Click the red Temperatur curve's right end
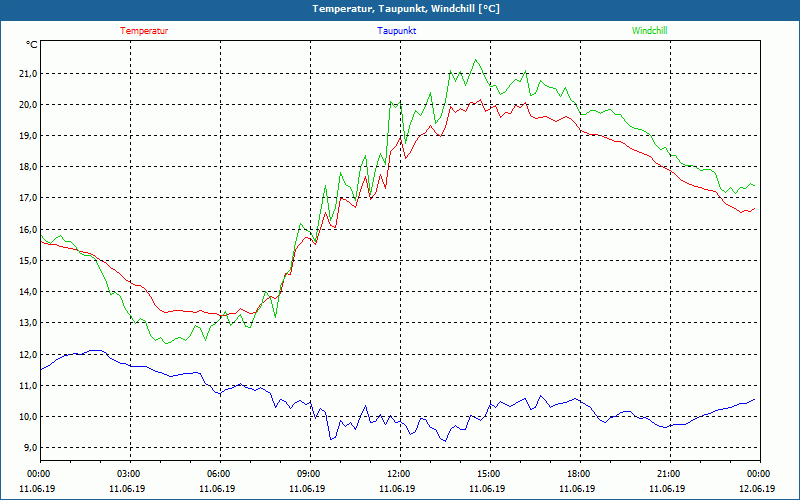 (754, 208)
